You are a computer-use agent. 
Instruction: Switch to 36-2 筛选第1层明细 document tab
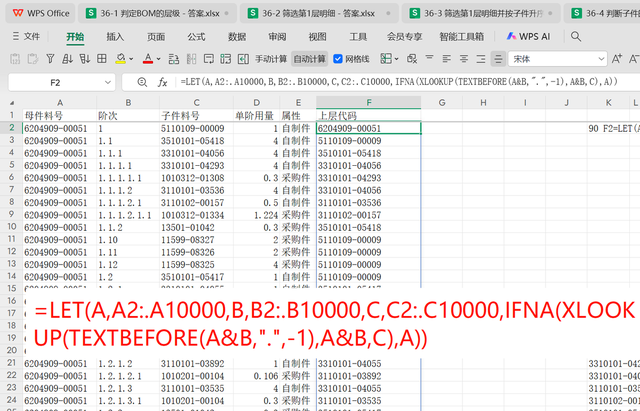(318, 13)
